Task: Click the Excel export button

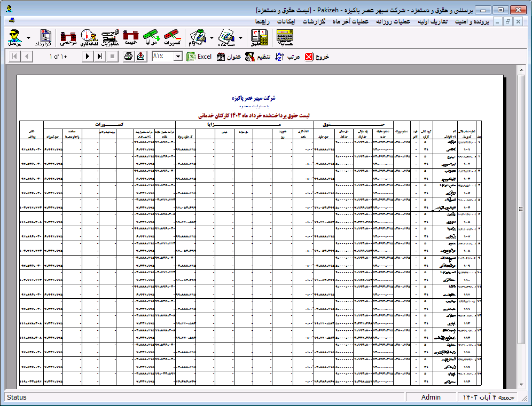Action: tap(199, 57)
